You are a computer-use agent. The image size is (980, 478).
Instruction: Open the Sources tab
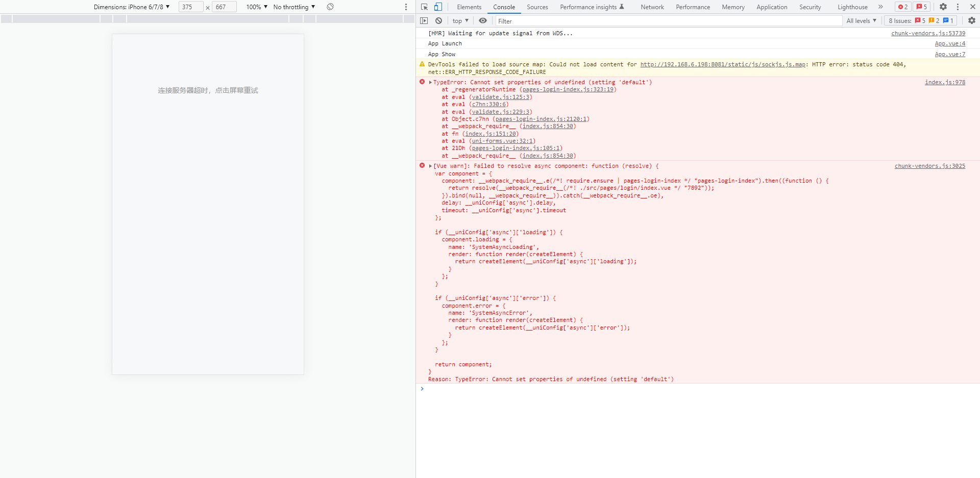(x=537, y=7)
